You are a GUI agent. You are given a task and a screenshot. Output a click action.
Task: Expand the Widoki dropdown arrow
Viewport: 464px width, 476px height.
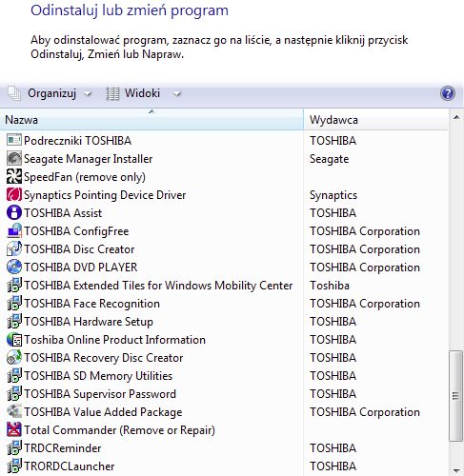tap(177, 94)
